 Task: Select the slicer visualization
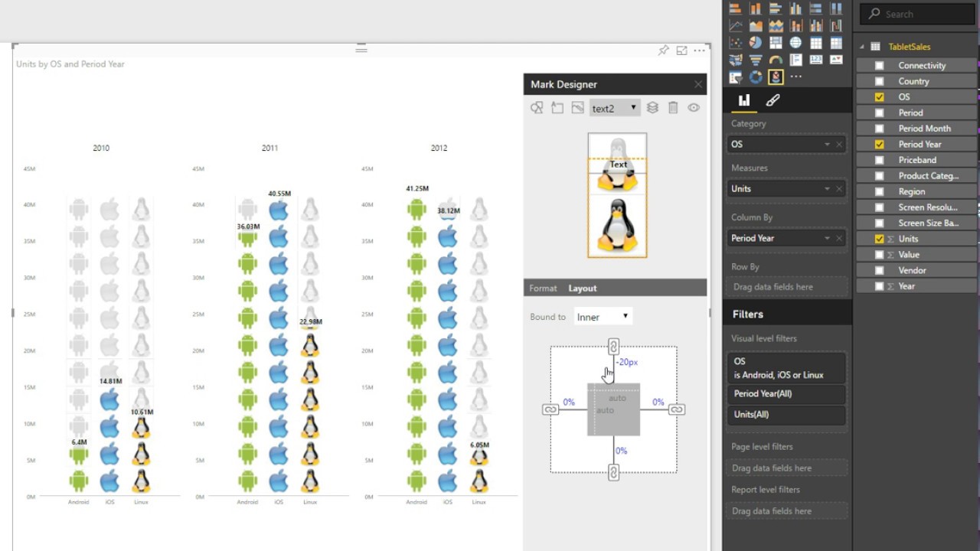click(x=736, y=77)
